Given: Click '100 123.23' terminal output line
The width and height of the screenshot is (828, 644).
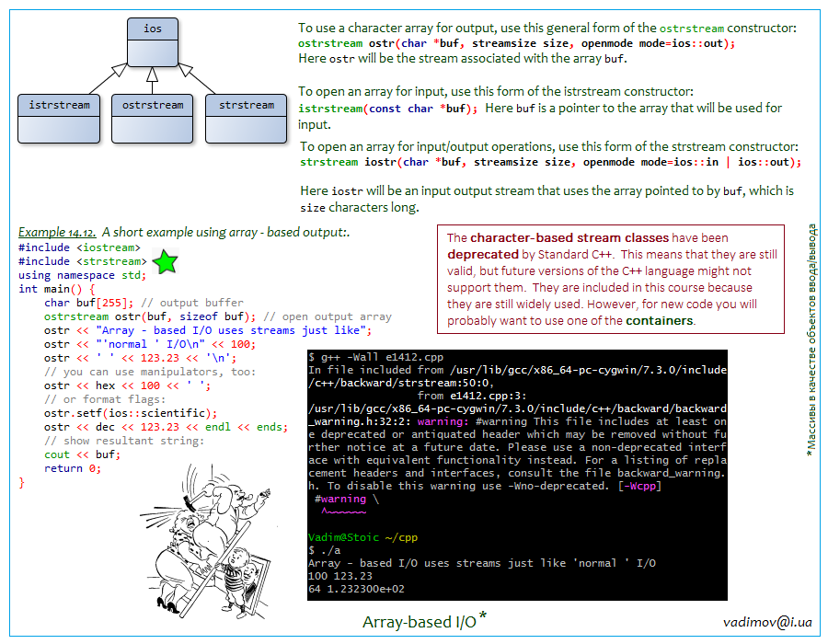Looking at the screenshot, I should click(x=340, y=576).
